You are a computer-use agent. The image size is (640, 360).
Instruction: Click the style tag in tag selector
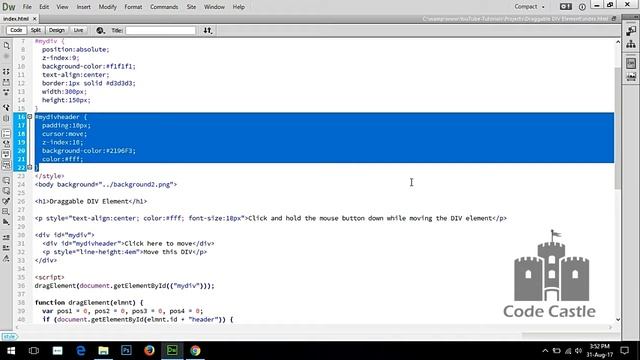[9, 337]
